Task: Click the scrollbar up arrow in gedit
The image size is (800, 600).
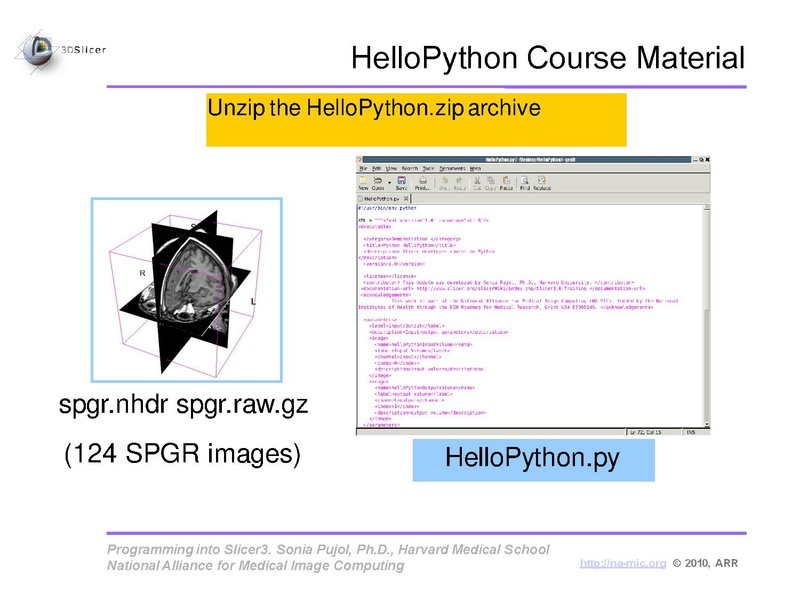Action: click(x=707, y=207)
